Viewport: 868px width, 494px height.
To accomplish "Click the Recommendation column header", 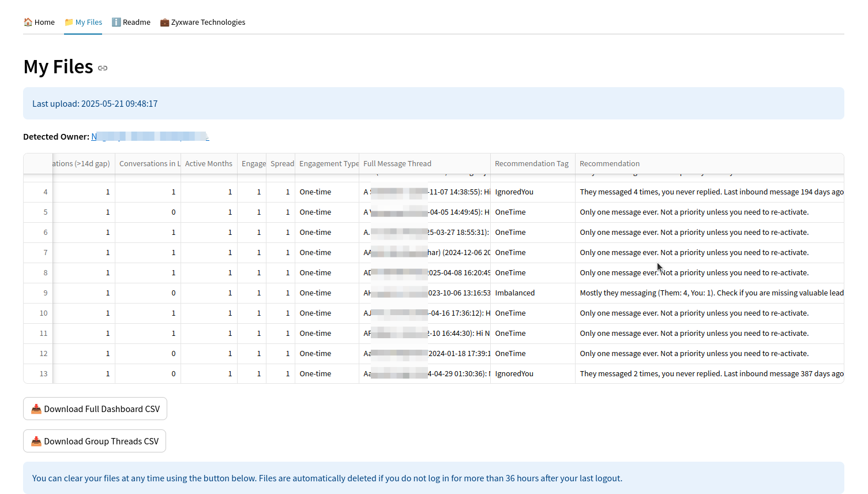I will [x=609, y=164].
